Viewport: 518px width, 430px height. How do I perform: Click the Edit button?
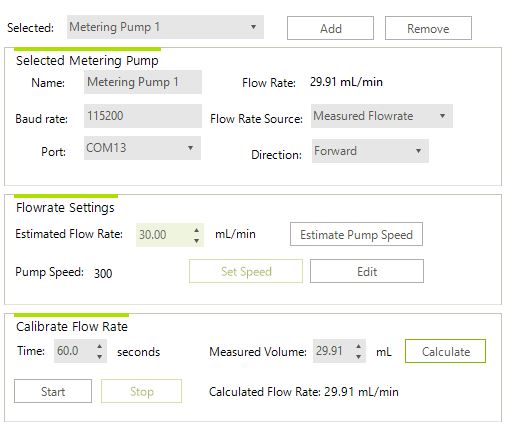[367, 271]
